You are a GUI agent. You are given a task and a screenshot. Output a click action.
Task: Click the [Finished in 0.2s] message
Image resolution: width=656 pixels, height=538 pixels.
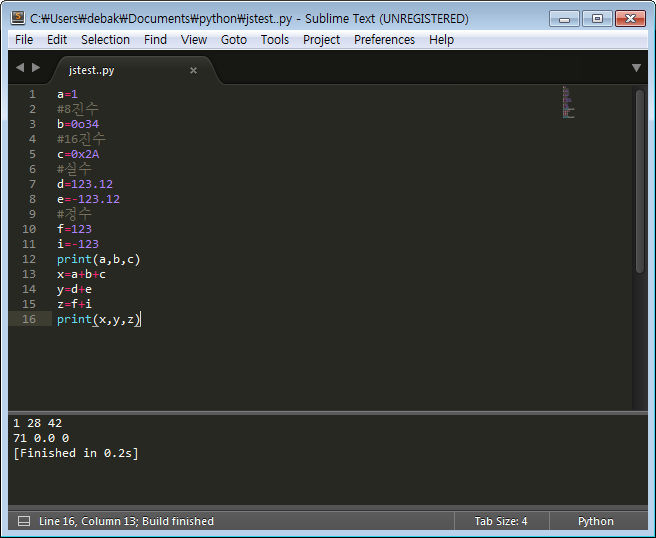pyautogui.click(x=76, y=453)
